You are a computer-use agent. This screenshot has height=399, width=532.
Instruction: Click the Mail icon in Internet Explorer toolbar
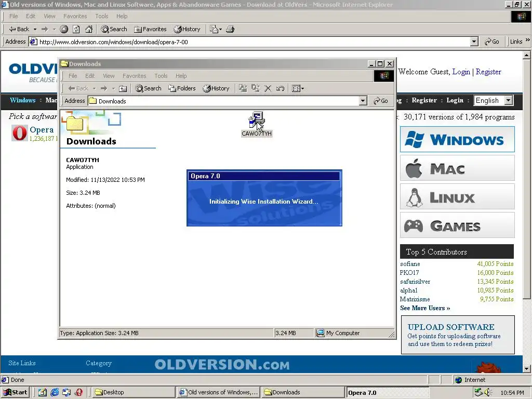[x=214, y=29]
